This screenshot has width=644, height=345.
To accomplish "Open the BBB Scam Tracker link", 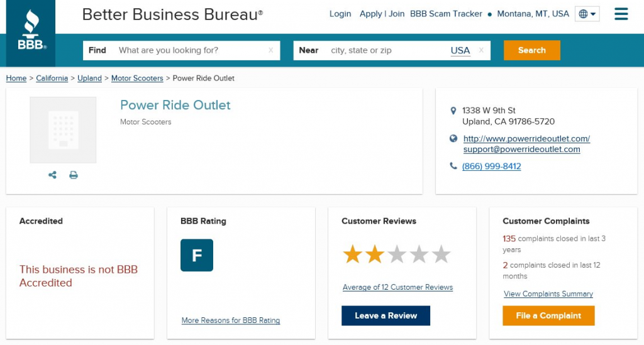I will coord(446,14).
